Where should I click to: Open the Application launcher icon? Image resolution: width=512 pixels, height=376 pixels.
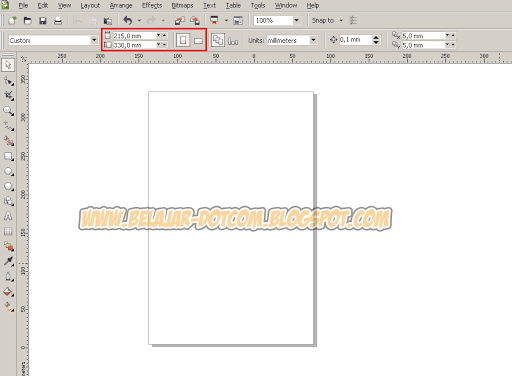tap(214, 21)
